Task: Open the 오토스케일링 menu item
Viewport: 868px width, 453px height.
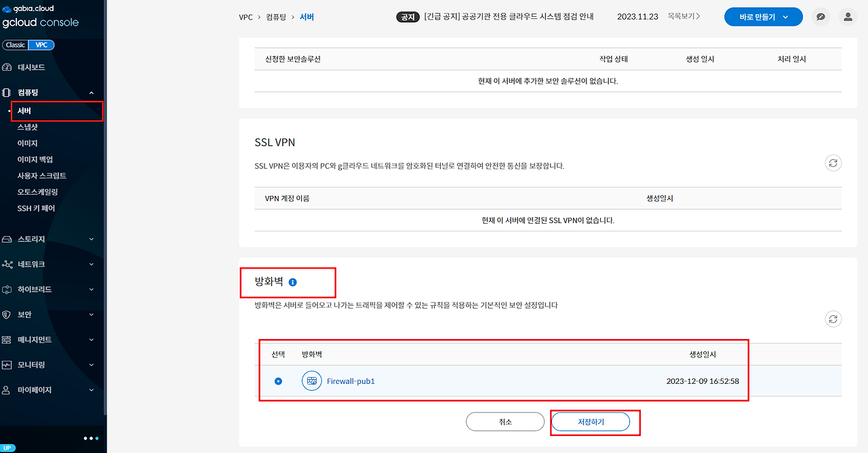Action: coord(37,192)
